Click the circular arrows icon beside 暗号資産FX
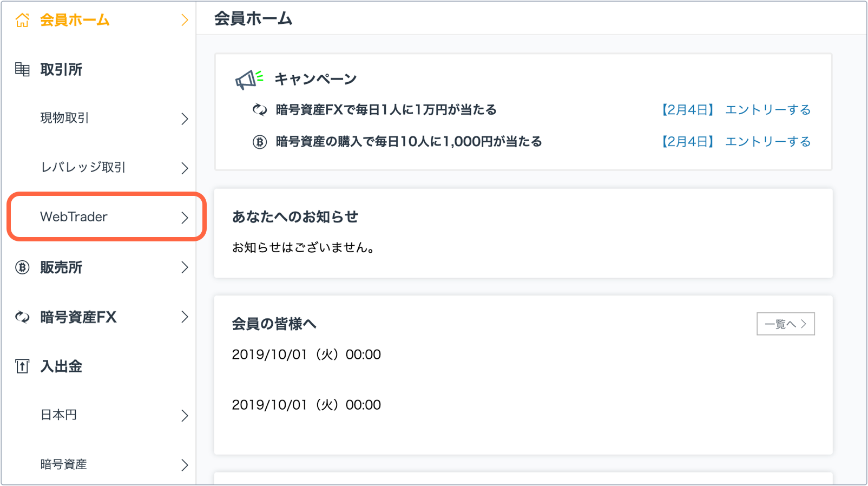868x486 pixels. 22,317
